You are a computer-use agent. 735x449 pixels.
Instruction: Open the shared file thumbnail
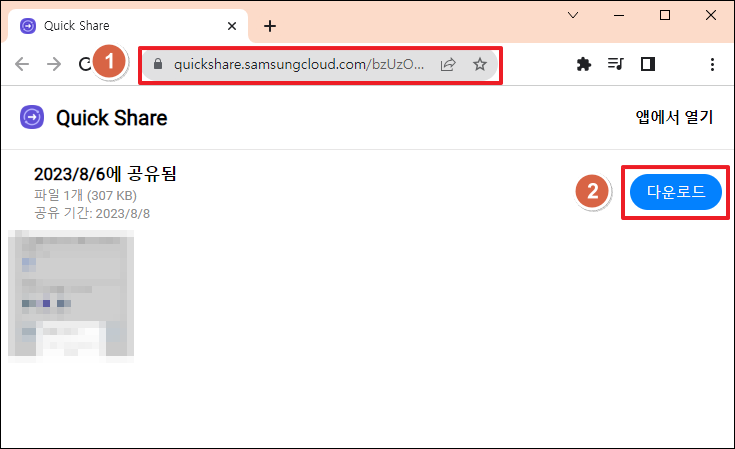pos(71,296)
